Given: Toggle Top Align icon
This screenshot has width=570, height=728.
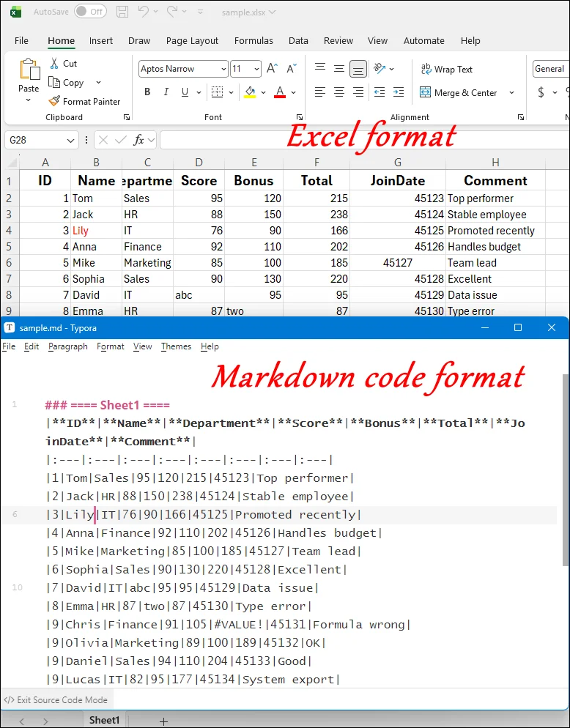Looking at the screenshot, I should click(x=320, y=69).
